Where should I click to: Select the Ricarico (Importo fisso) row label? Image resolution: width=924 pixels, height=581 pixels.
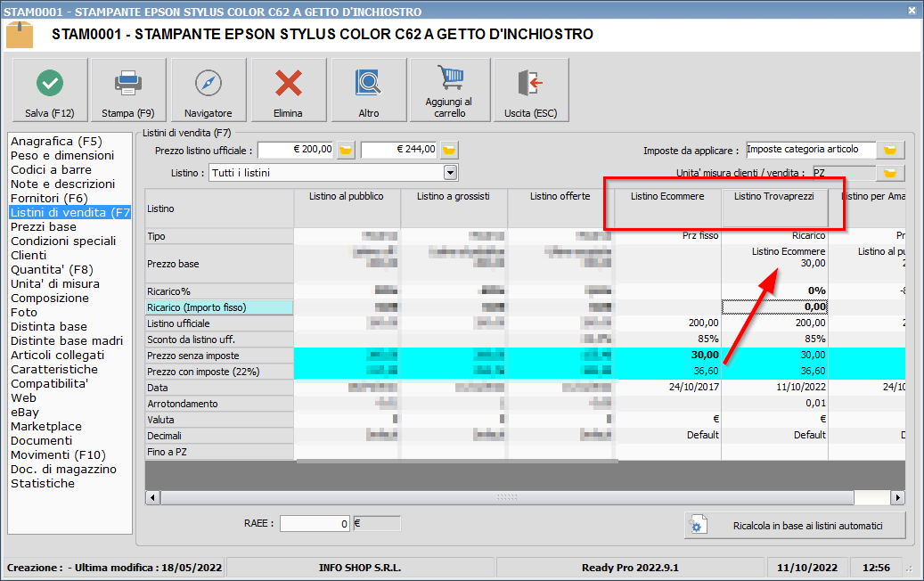pos(219,307)
